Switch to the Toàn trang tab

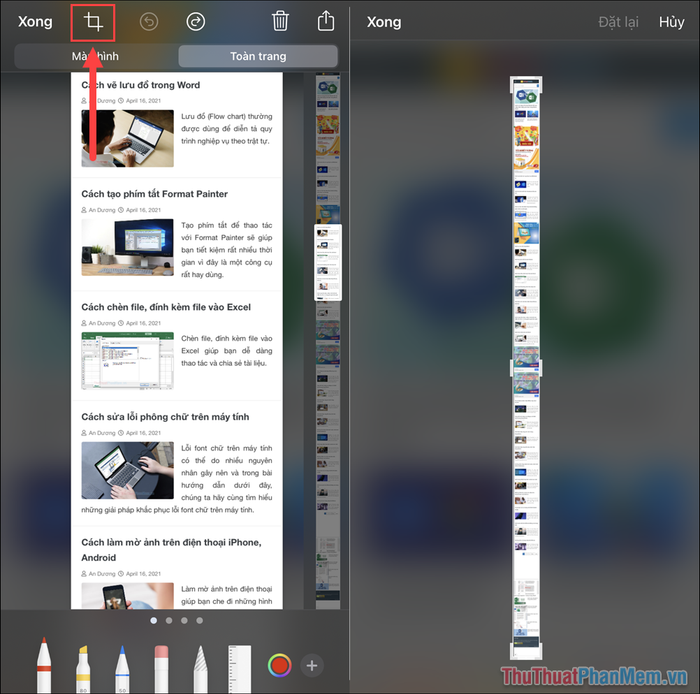(x=258, y=56)
